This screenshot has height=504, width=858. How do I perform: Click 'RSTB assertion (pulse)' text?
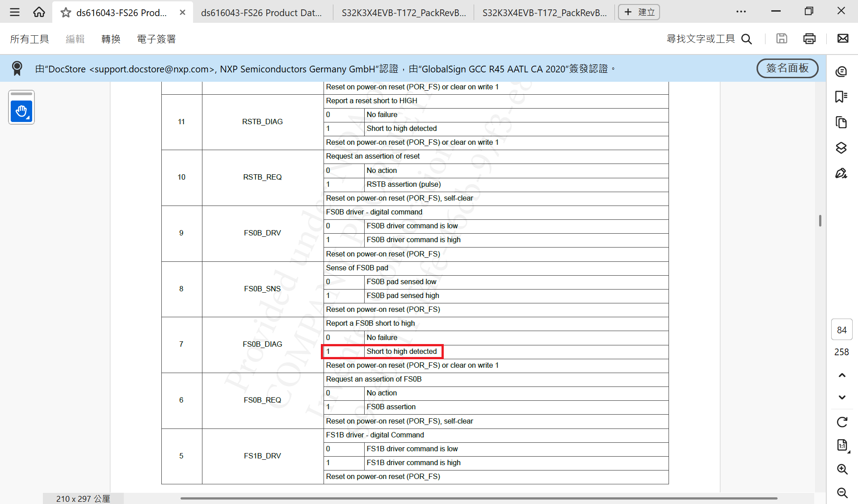(404, 184)
